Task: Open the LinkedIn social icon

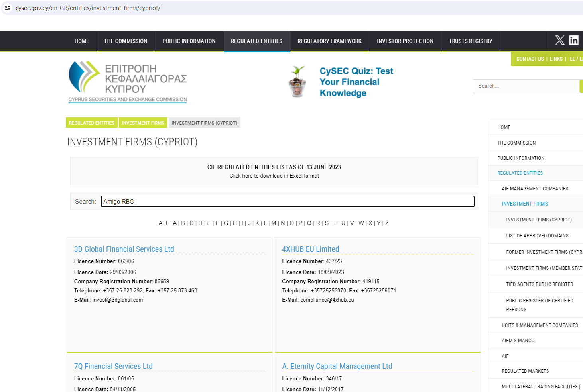Action: tap(573, 40)
